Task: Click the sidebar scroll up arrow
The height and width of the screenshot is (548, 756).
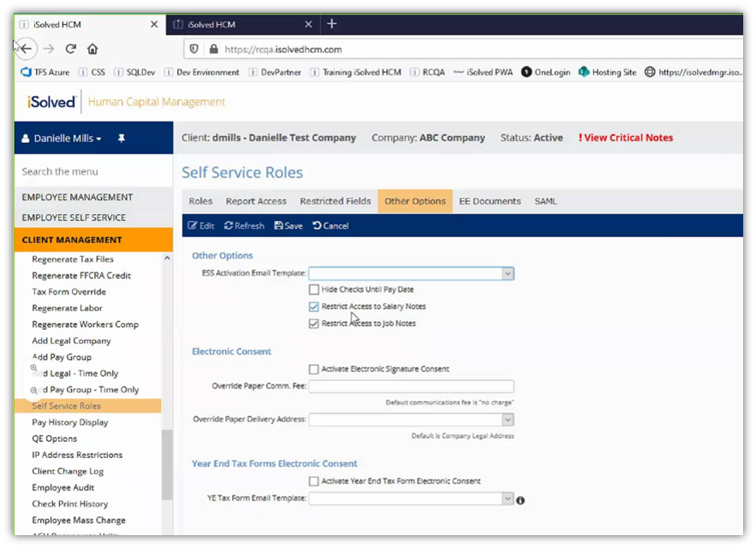Action: pyautogui.click(x=167, y=259)
